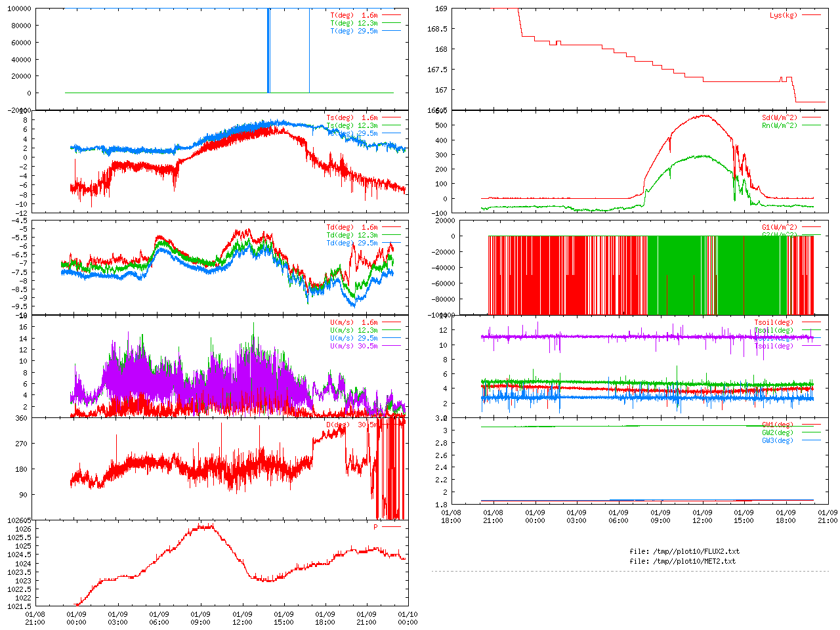This screenshot has width=840, height=630.
Task: Click the 'G1(W/m^2)' legend label
Action: (780, 227)
